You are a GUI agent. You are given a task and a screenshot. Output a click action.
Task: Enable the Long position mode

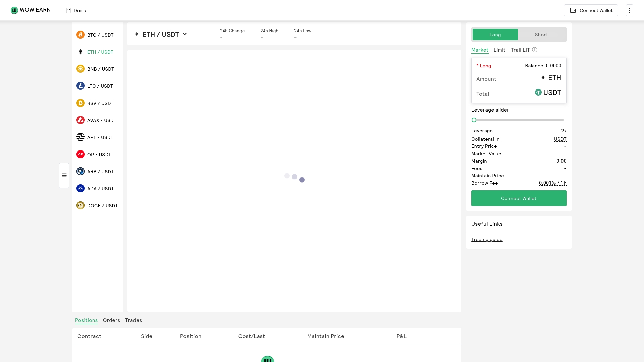[495, 35]
